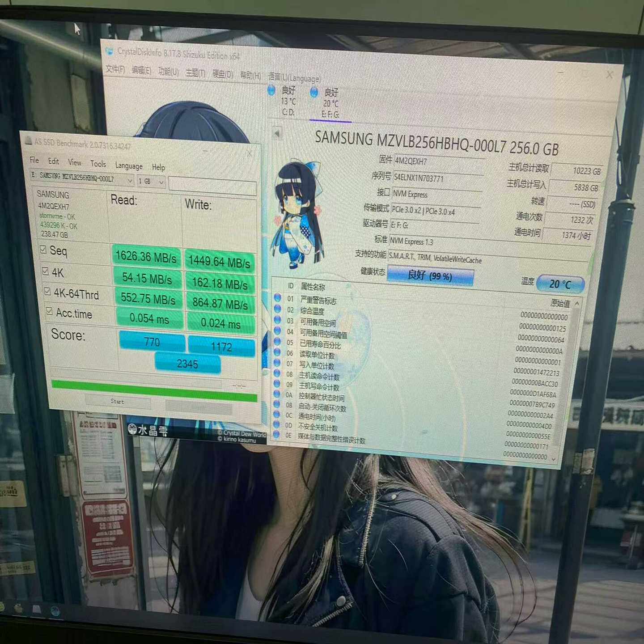Click the status circle for attribute 04 可用备用空间阈值
644x644 pixels.
pyautogui.click(x=277, y=331)
